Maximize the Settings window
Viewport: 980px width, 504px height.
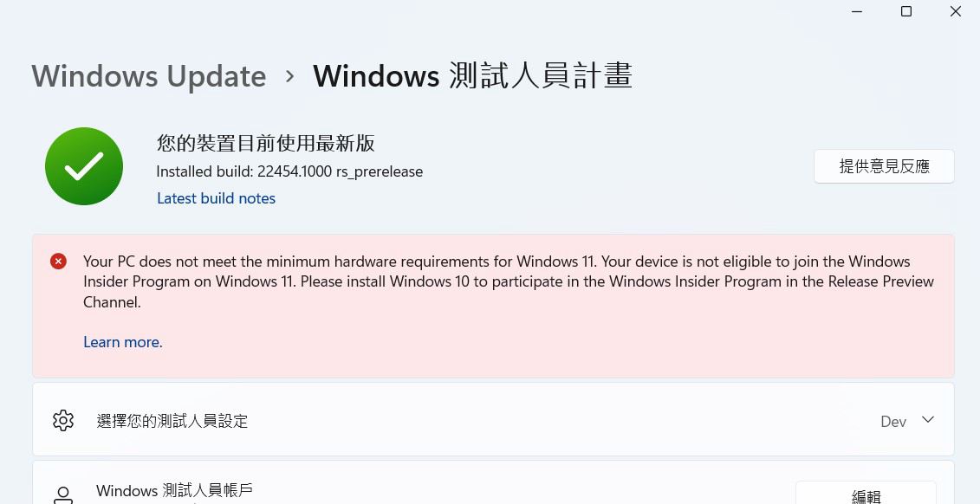[906, 11]
